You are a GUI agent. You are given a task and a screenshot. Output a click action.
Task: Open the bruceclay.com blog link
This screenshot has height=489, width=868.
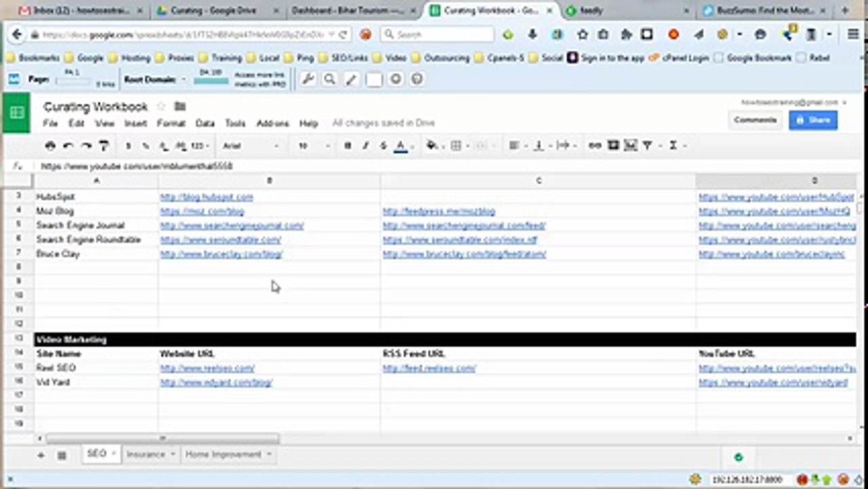point(221,254)
